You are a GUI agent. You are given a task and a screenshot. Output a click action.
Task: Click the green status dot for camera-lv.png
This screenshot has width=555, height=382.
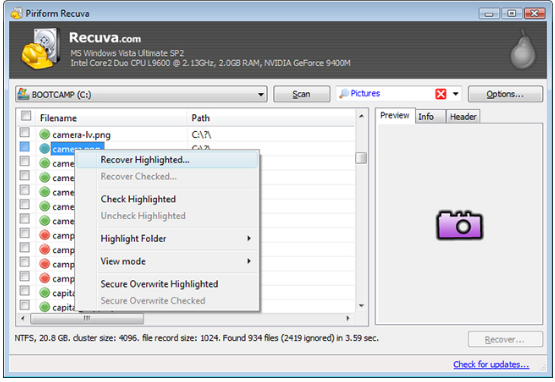(45, 135)
